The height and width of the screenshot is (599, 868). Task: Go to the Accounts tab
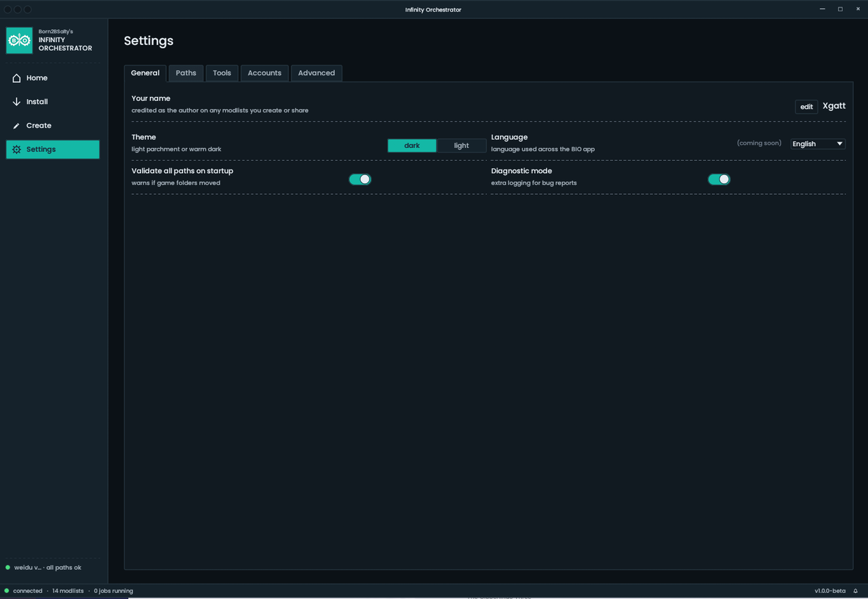pos(264,73)
